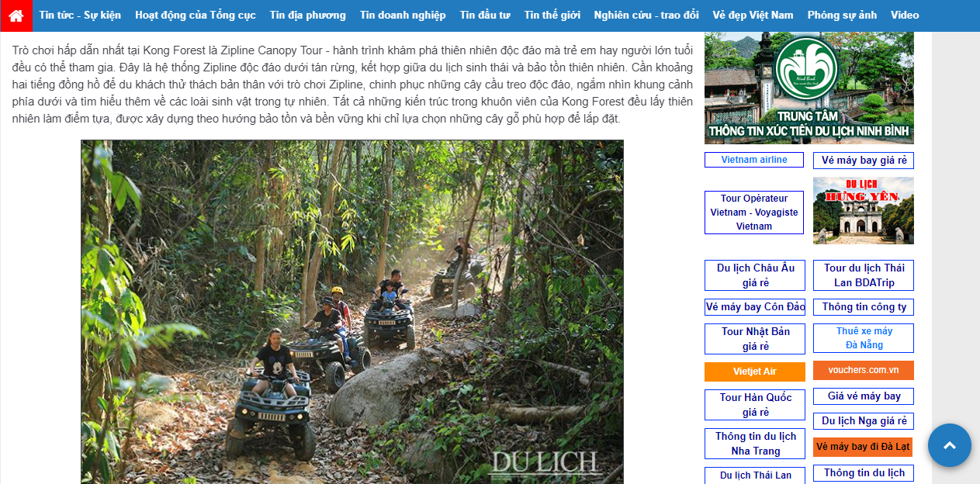Go to the Video menu item
The width and height of the screenshot is (980, 484).
click(905, 16)
